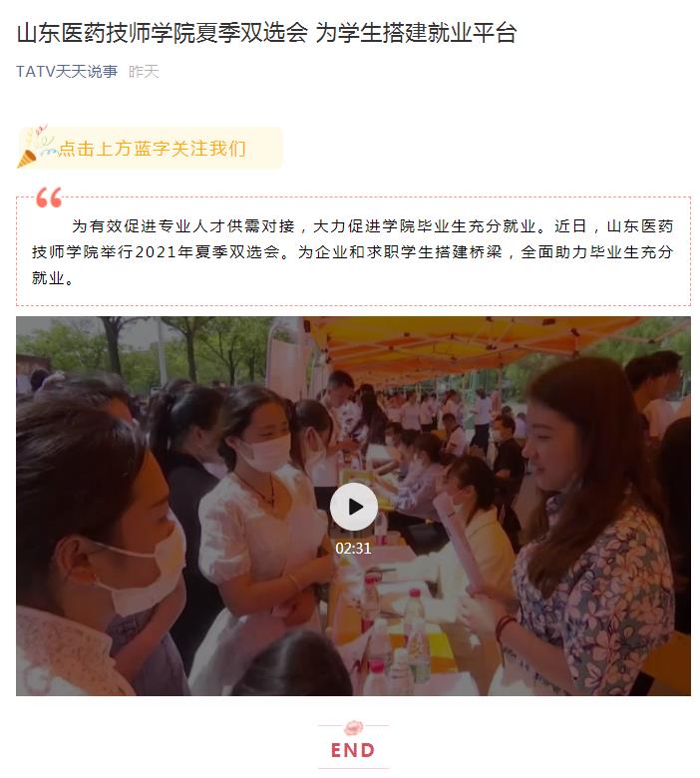The image size is (700, 778).
Task: Click the flower ornament above END
Action: point(353,727)
